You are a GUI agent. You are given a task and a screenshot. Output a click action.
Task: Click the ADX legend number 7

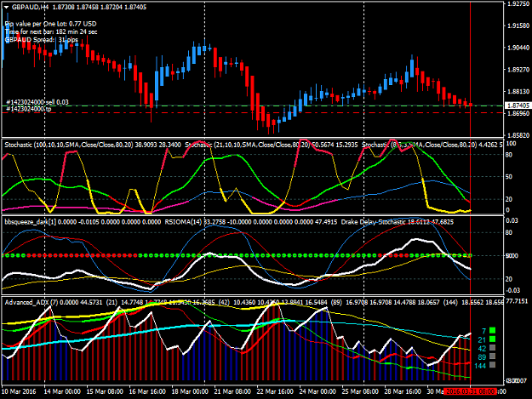pyautogui.click(x=484, y=331)
